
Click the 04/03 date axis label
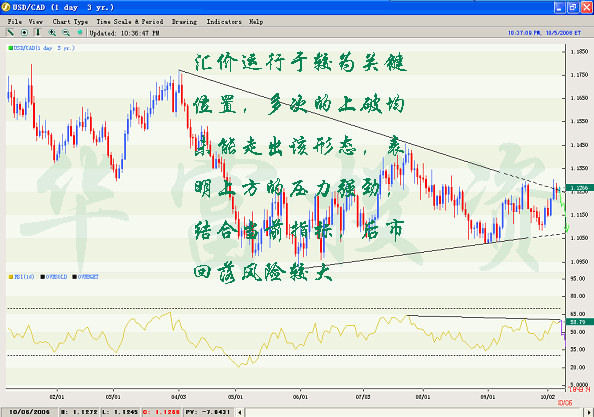[178, 397]
